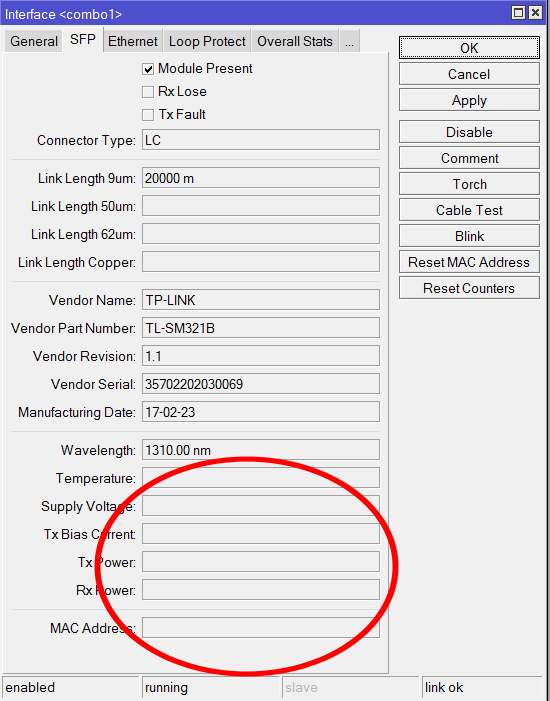Toggle the Tx Fault checkbox
This screenshot has width=550, height=701.
148,115
